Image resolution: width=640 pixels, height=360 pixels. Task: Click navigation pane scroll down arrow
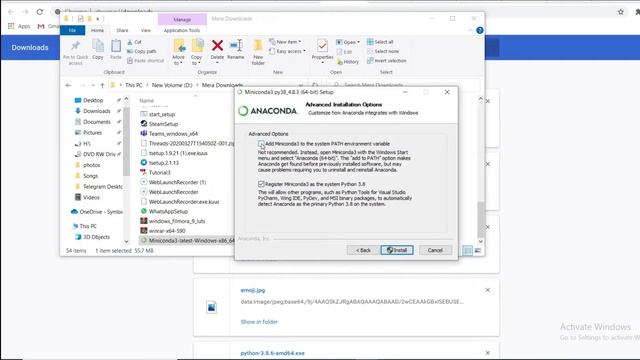(x=126, y=242)
